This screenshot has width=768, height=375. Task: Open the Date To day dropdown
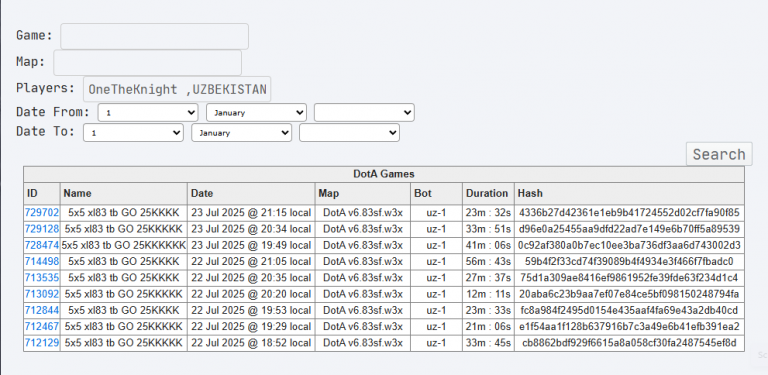(x=133, y=133)
